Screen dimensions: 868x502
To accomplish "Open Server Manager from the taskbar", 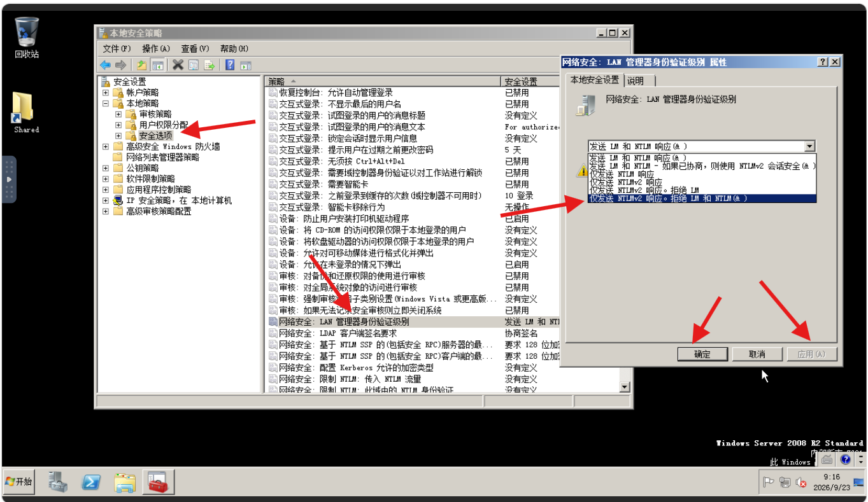I will [58, 482].
